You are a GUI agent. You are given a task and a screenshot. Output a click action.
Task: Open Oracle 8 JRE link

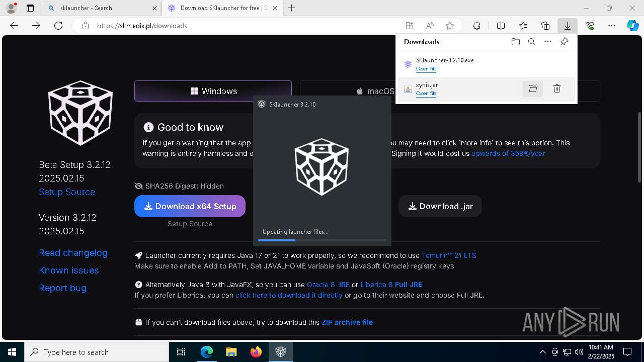click(x=328, y=285)
